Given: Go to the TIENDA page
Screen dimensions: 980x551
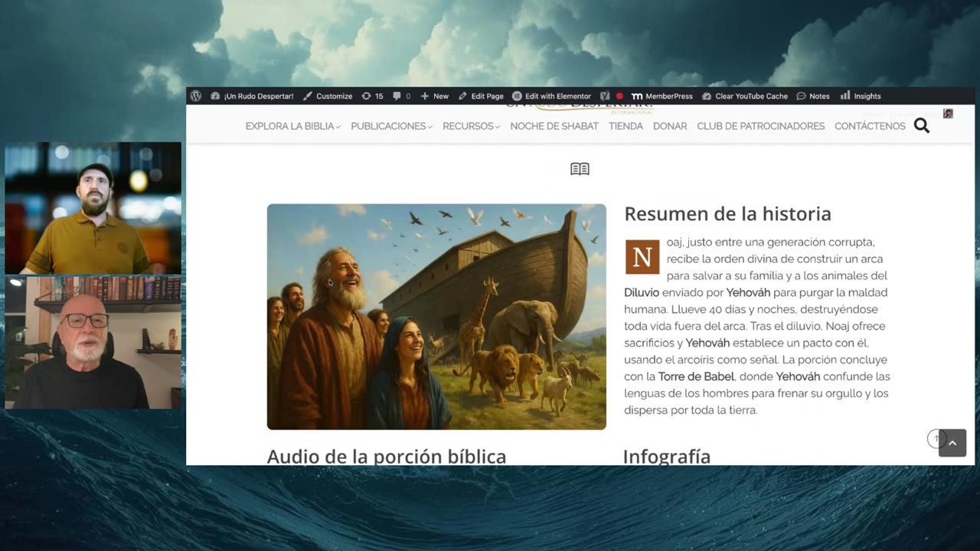Looking at the screenshot, I should [626, 126].
